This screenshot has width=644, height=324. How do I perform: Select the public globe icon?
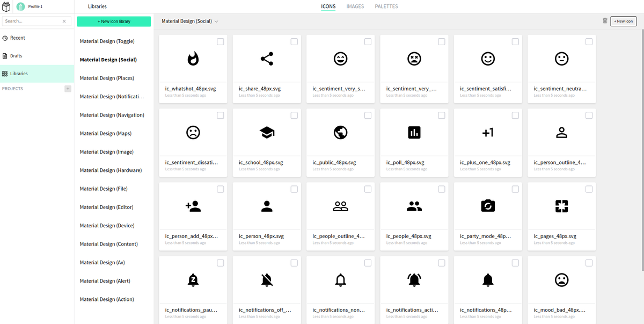point(340,133)
